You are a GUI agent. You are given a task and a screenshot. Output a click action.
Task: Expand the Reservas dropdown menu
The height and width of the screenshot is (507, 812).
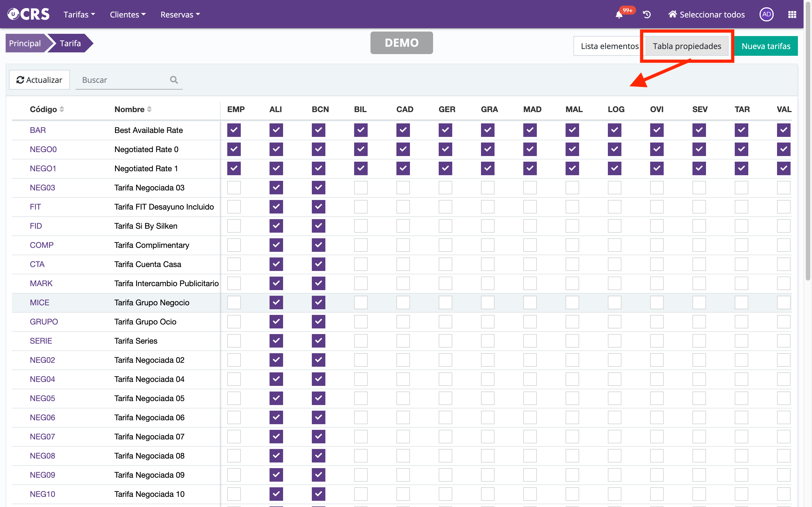coord(180,15)
